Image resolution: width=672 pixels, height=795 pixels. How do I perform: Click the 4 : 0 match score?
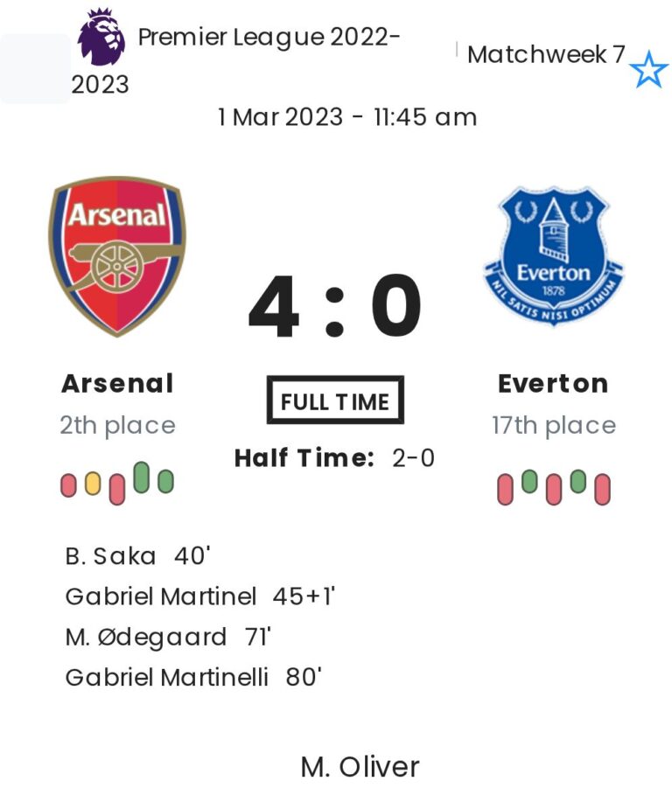335,309
